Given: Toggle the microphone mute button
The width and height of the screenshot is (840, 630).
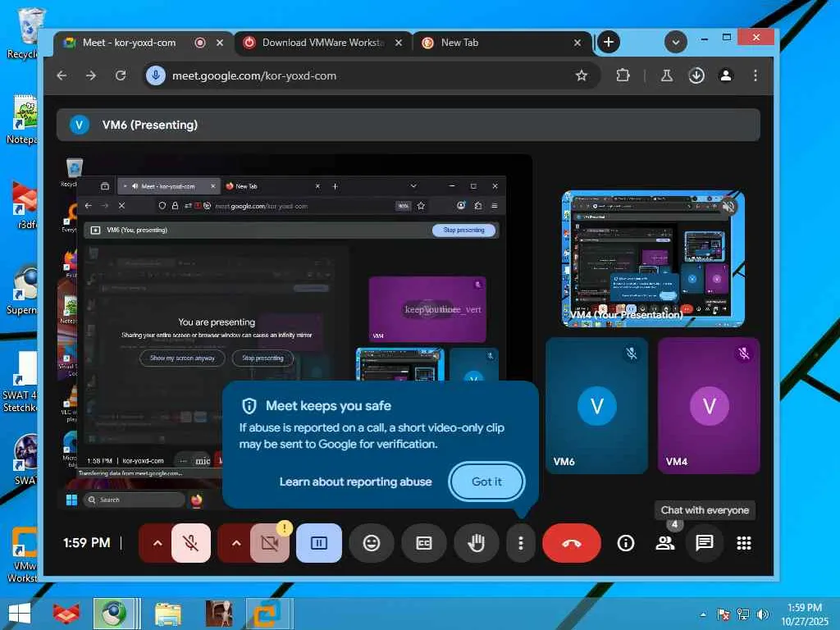Looking at the screenshot, I should pyautogui.click(x=190, y=543).
